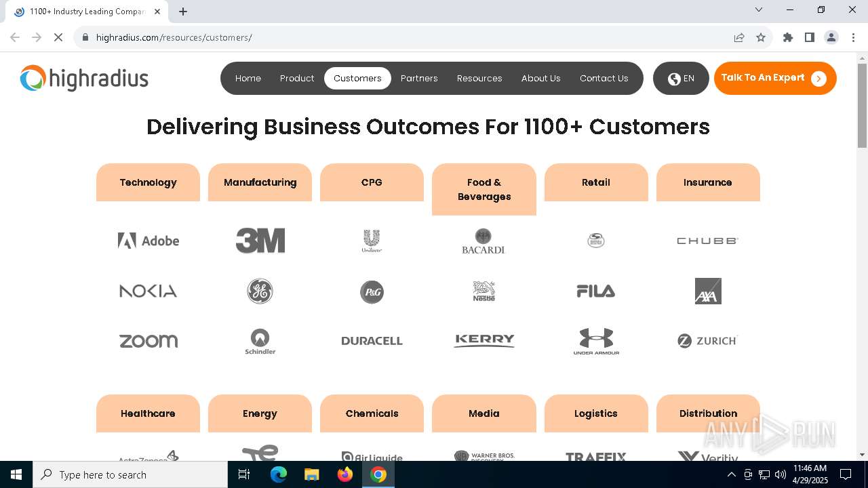
Task: Select the Energy industry tab
Action: click(260, 413)
